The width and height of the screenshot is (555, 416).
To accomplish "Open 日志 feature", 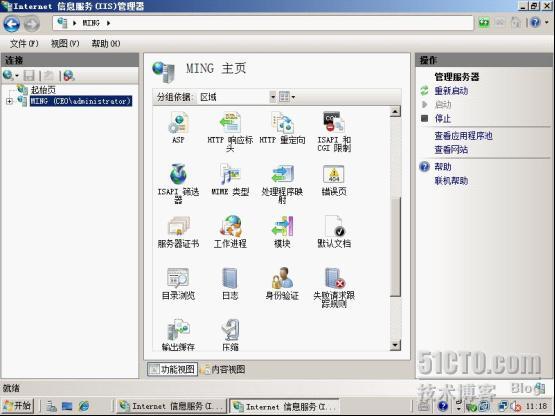I will [x=230, y=284].
